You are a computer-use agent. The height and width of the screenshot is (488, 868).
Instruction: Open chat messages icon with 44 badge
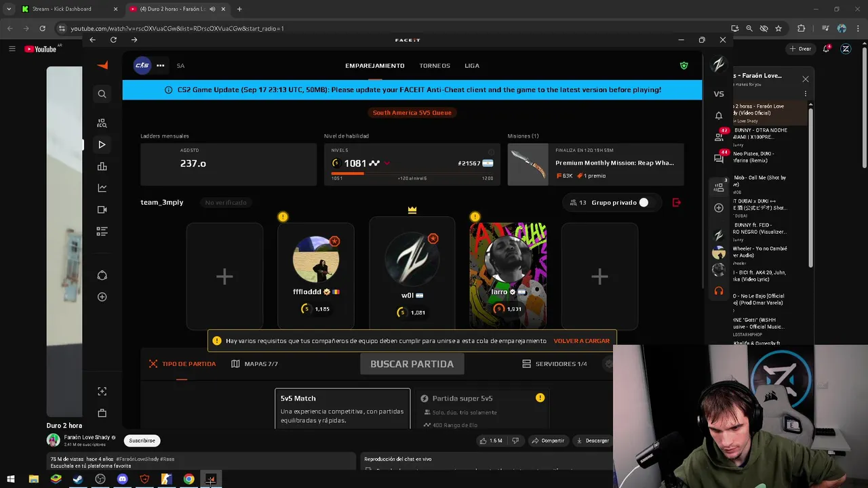719,159
